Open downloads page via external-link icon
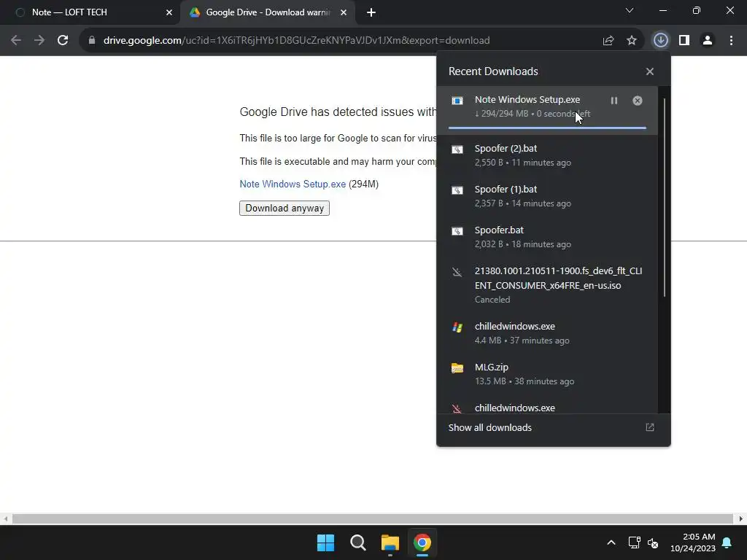 click(x=650, y=427)
